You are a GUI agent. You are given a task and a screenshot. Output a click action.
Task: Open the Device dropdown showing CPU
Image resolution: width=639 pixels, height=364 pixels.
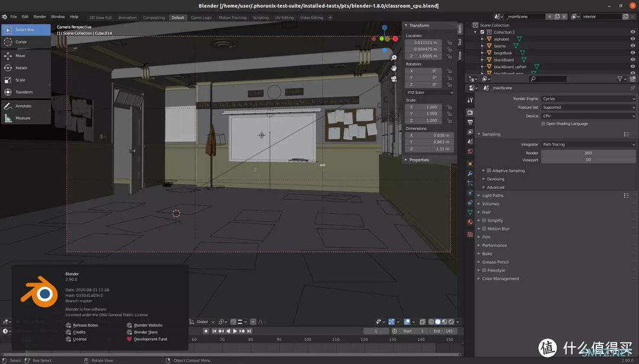point(588,116)
